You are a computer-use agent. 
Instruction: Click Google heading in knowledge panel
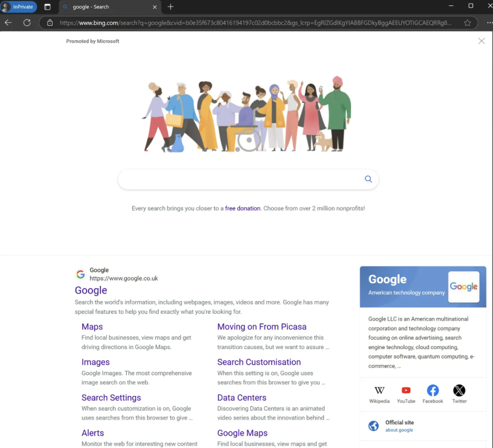pos(388,279)
